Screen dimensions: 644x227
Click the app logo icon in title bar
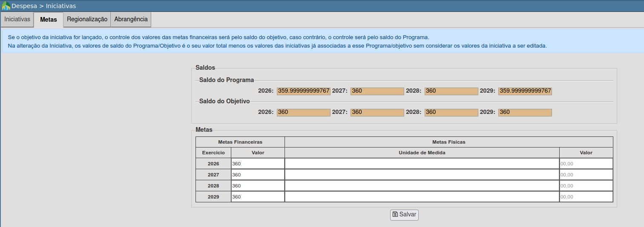6,6
